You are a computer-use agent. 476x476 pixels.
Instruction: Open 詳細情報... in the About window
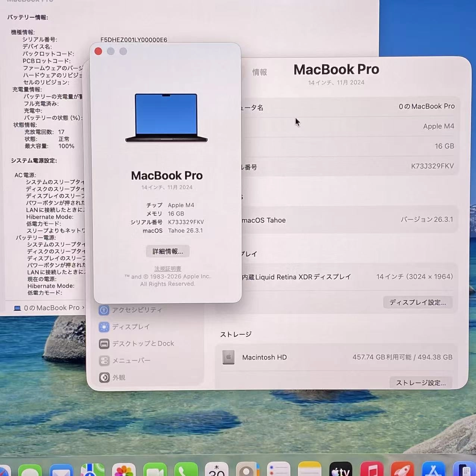click(x=167, y=251)
